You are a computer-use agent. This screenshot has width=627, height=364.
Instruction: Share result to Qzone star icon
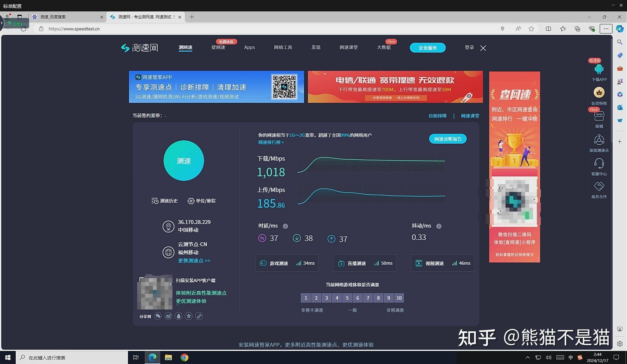point(189,316)
